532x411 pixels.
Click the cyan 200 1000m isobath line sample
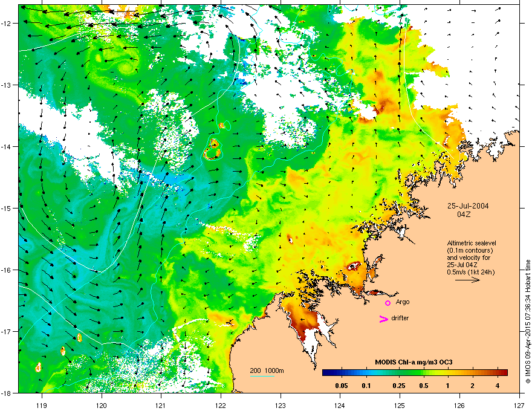pyautogui.click(x=262, y=377)
